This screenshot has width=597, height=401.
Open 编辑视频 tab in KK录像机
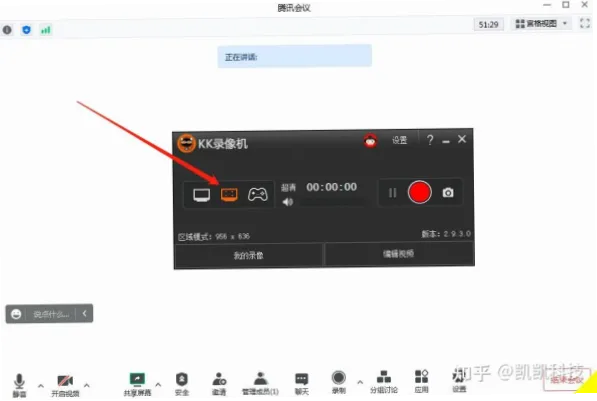399,254
